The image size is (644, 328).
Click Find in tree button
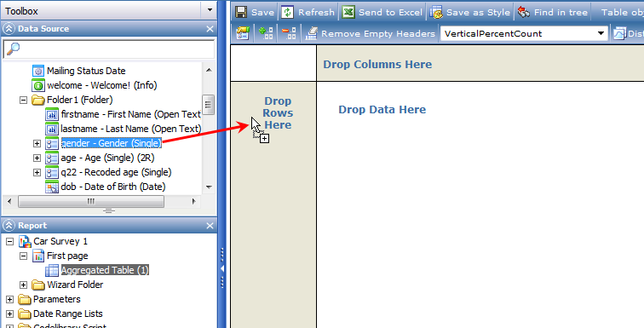point(552,12)
